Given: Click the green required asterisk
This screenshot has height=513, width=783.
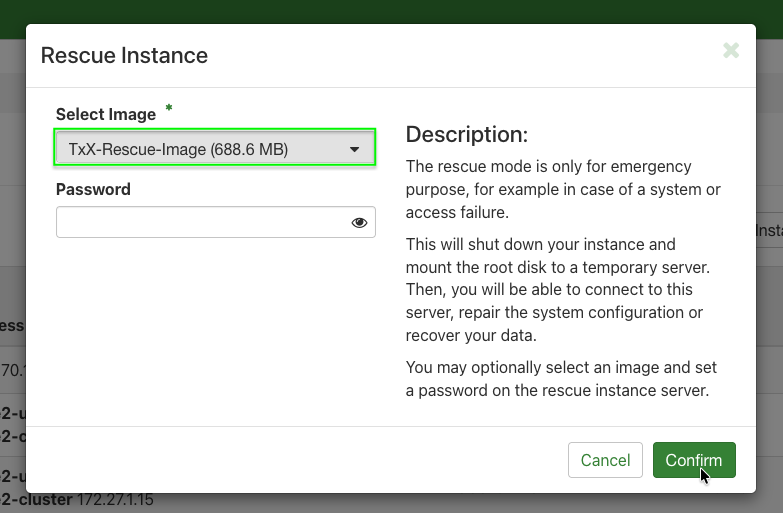Looking at the screenshot, I should (169, 108).
